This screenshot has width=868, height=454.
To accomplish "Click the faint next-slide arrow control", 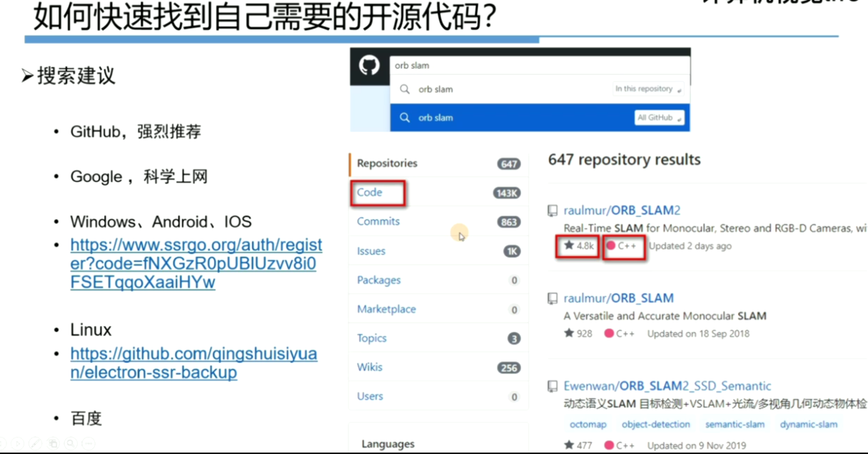I will 18,443.
